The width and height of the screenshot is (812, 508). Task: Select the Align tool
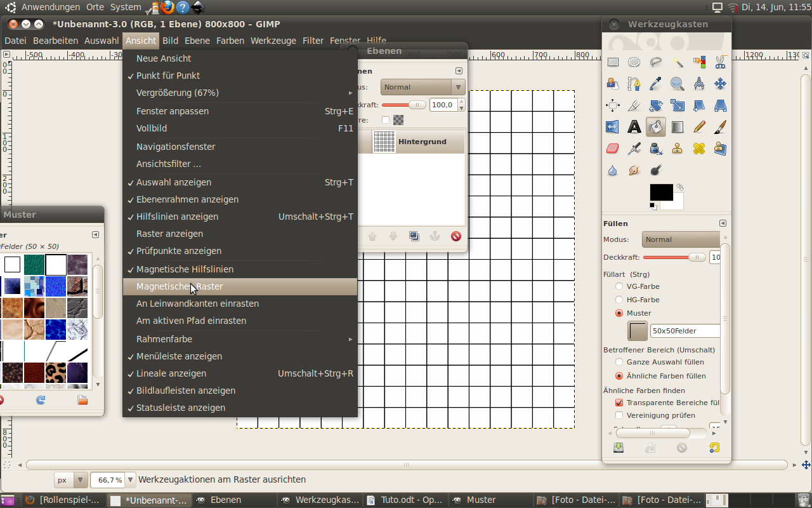[x=613, y=105]
